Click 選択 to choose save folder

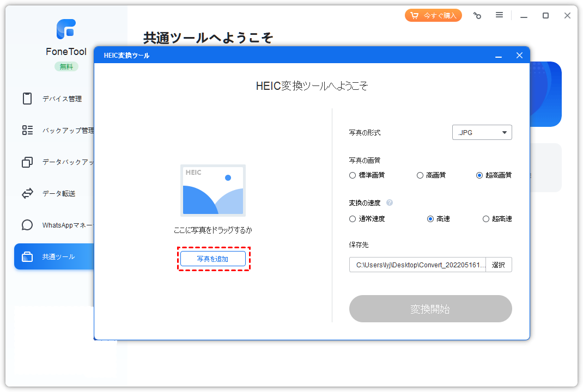point(498,265)
